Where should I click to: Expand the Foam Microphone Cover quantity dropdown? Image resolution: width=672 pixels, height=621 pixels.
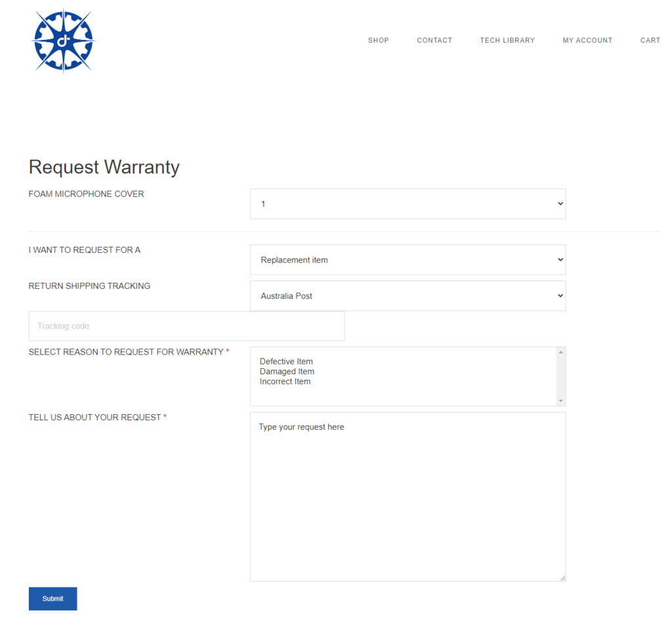point(408,204)
